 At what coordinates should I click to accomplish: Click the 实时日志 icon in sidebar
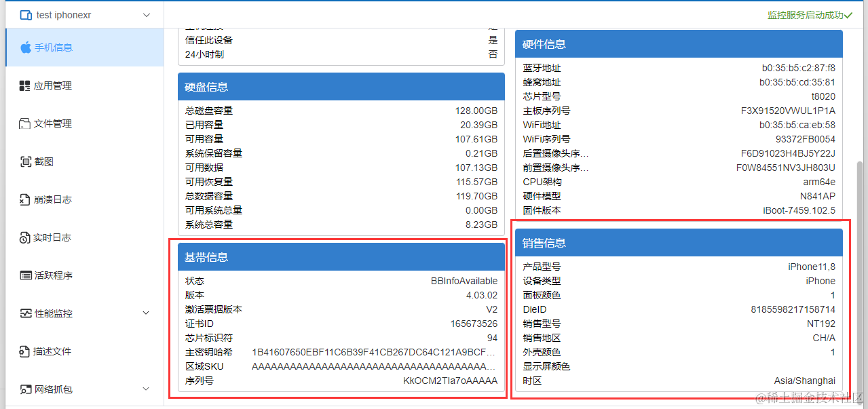26,237
